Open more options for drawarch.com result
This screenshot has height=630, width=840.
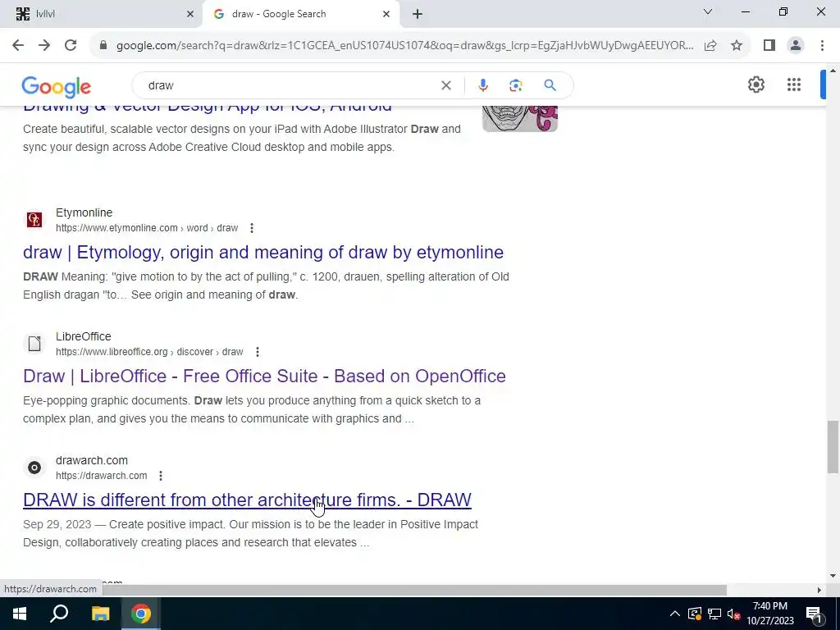tap(161, 476)
